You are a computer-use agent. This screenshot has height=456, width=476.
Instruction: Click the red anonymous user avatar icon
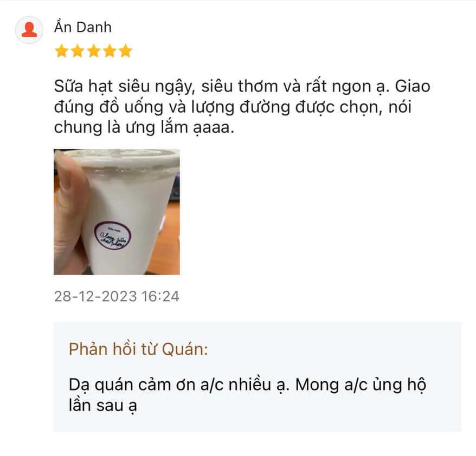(x=29, y=30)
